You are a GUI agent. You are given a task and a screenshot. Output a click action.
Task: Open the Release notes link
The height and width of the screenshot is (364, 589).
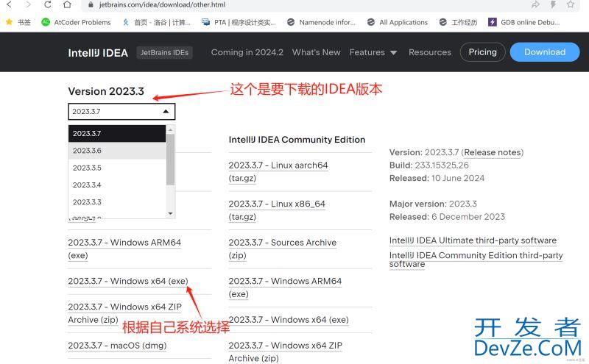tap(493, 152)
